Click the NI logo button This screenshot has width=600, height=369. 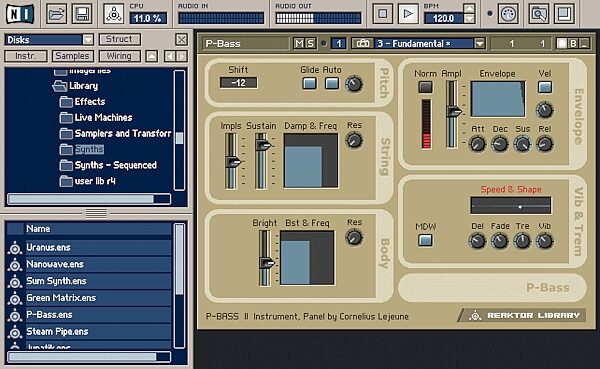tap(20, 14)
